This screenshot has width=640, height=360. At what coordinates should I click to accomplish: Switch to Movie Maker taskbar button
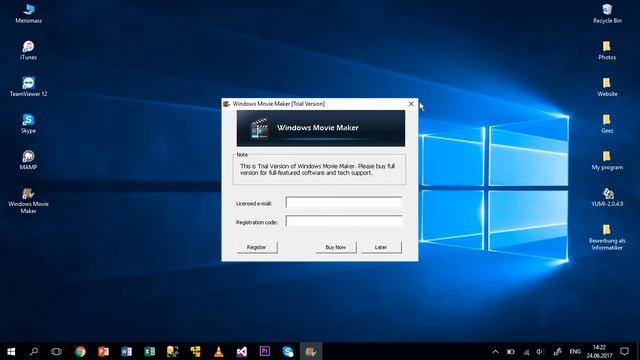pyautogui.click(x=311, y=351)
